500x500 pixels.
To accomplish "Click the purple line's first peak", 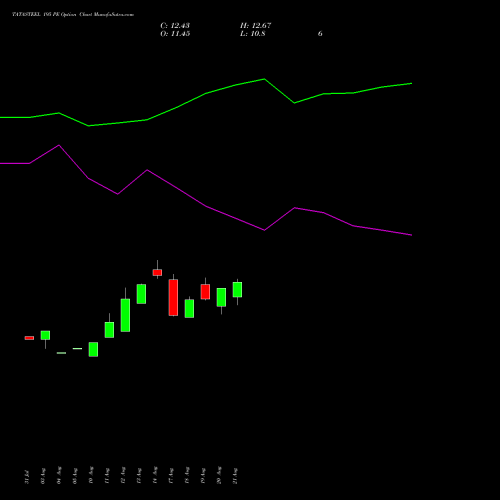I will (x=59, y=145).
